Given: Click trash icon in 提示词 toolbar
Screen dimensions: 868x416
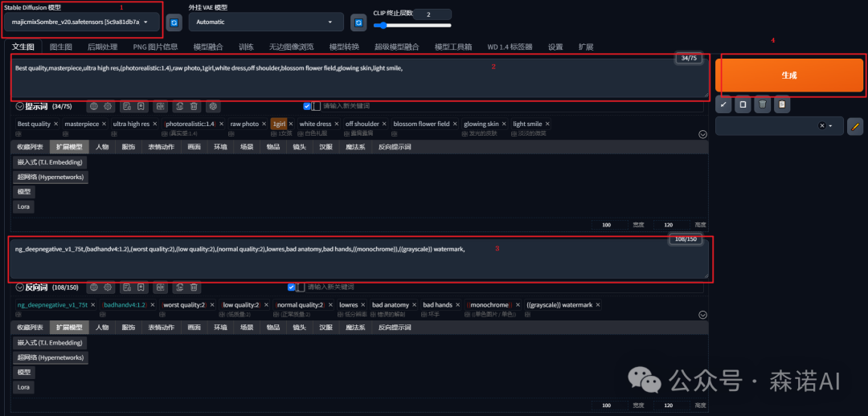Looking at the screenshot, I should click(194, 106).
